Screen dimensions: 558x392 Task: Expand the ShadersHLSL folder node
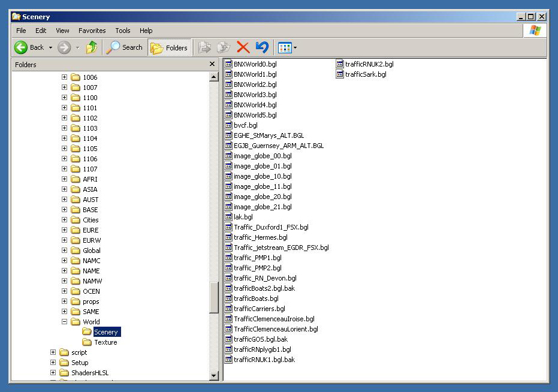(x=53, y=372)
